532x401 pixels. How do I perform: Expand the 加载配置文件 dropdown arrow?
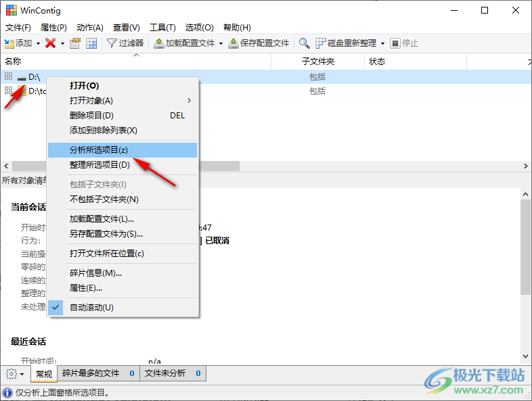pos(221,43)
